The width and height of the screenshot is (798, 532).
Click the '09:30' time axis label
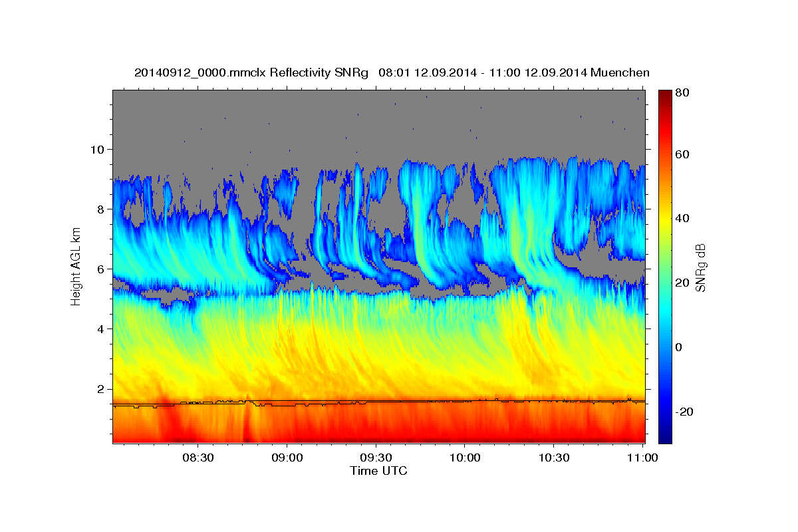pos(376,458)
